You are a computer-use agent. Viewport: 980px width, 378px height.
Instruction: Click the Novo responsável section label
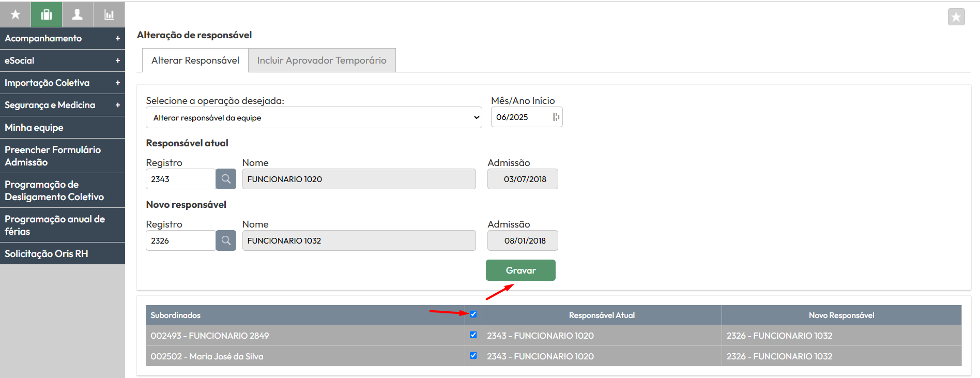coord(186,204)
